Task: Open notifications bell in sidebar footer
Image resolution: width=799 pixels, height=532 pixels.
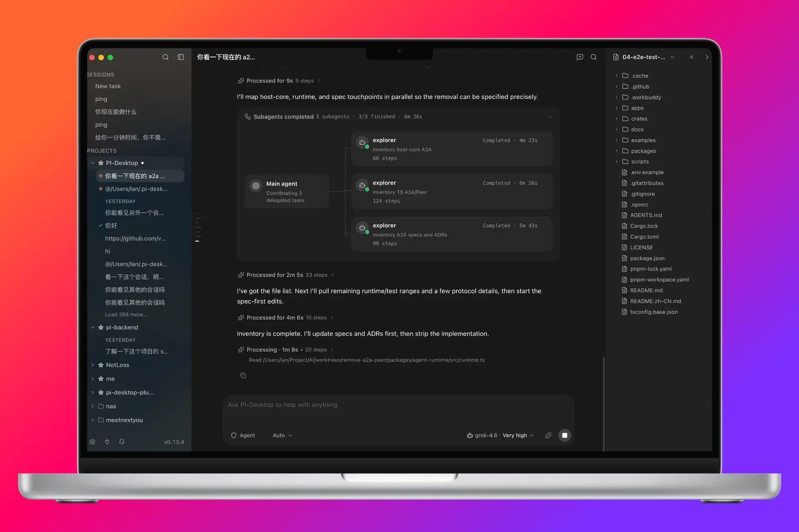Action: (122, 442)
